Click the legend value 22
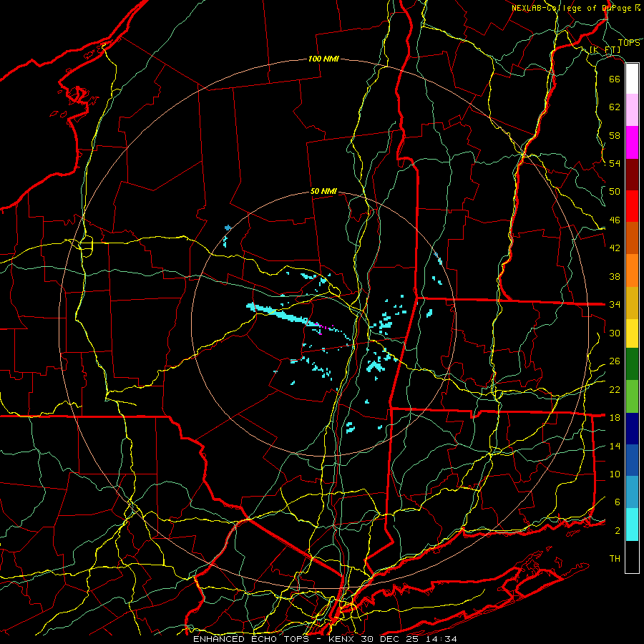The height and width of the screenshot is (644, 644). point(615,389)
